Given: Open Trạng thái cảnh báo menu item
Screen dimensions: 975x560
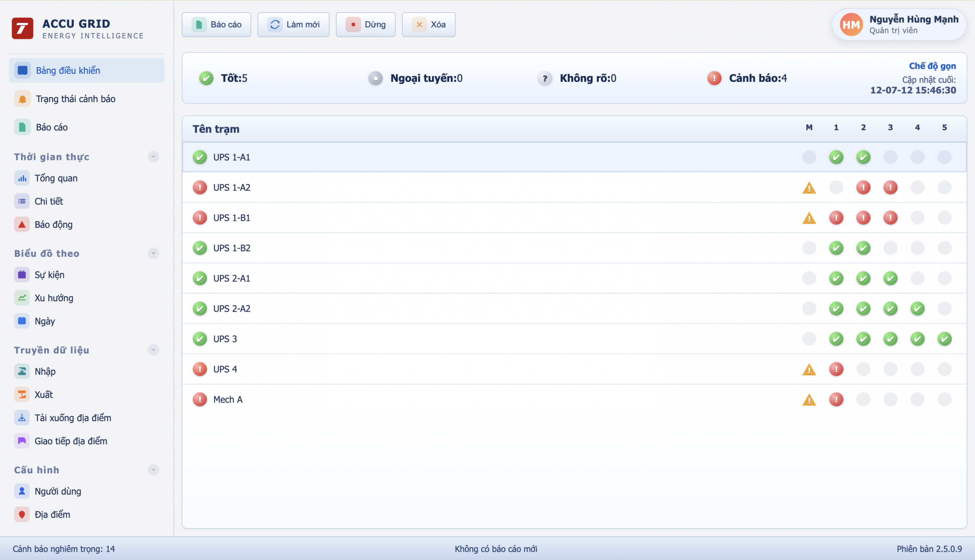Looking at the screenshot, I should (75, 99).
